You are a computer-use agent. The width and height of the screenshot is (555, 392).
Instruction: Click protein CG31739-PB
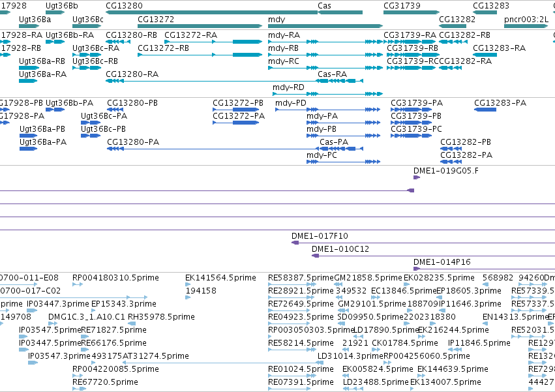coord(416,116)
